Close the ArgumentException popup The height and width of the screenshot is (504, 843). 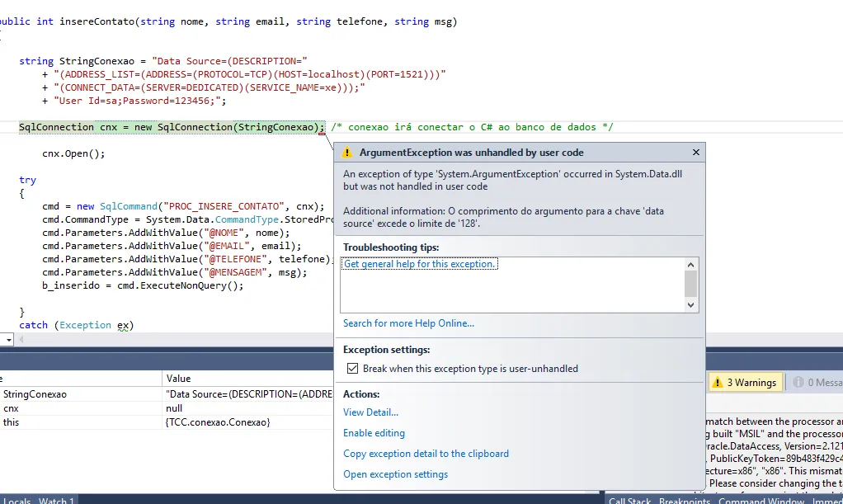click(x=695, y=153)
